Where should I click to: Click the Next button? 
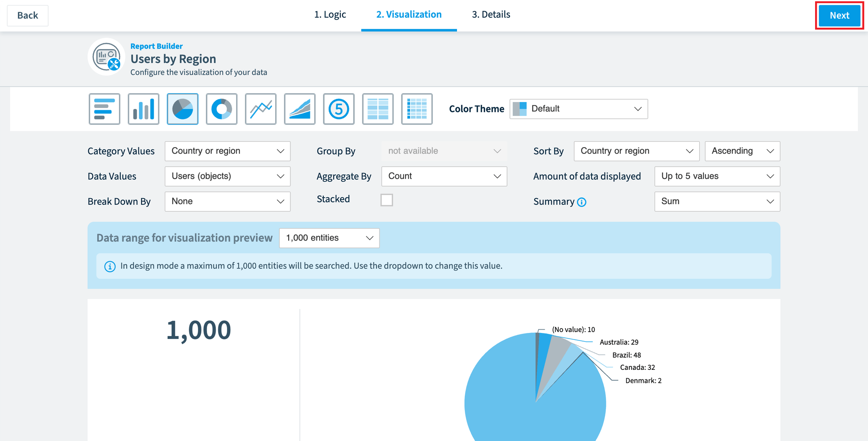point(839,16)
